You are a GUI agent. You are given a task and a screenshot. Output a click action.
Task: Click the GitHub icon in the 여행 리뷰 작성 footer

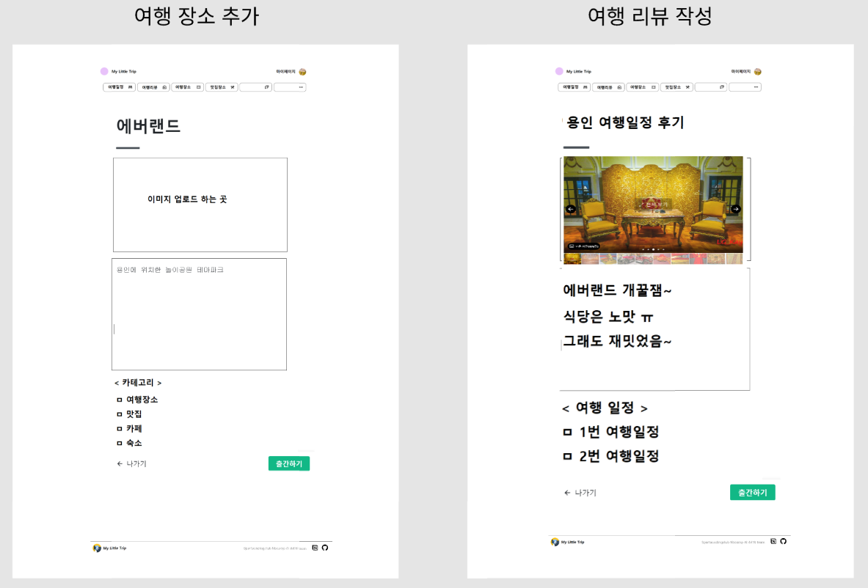pyautogui.click(x=784, y=541)
